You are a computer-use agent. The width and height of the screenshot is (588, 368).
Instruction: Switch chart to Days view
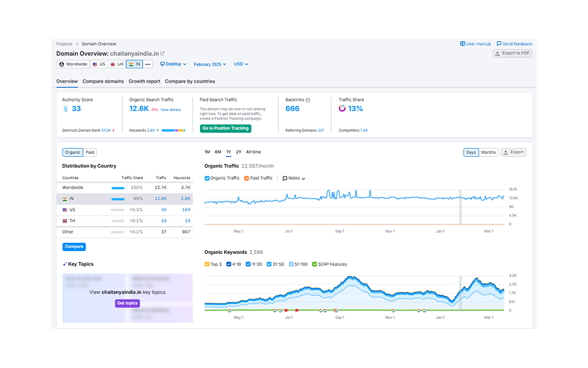(471, 152)
